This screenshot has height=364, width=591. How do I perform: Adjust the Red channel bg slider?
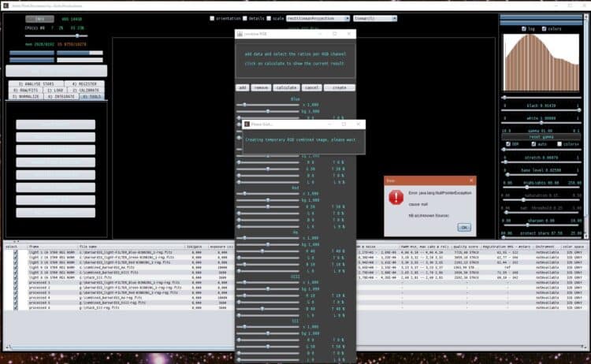268,200
